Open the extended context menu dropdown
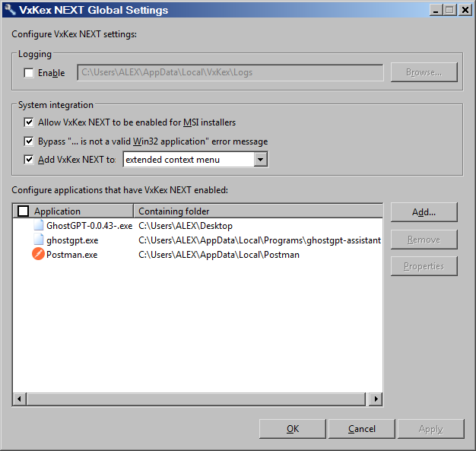The width and height of the screenshot is (476, 451). [261, 160]
